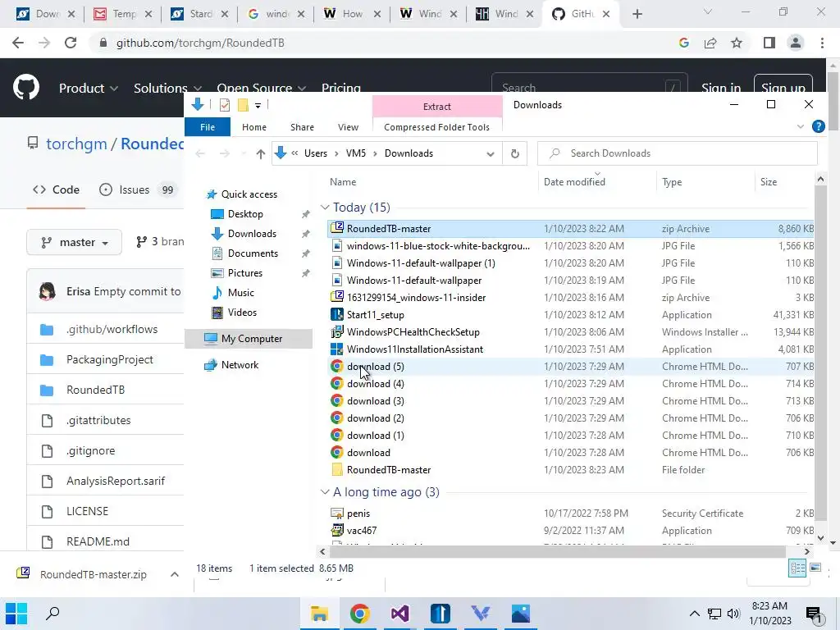Open Explorer help question mark icon
The height and width of the screenshot is (630, 840).
[818, 126]
